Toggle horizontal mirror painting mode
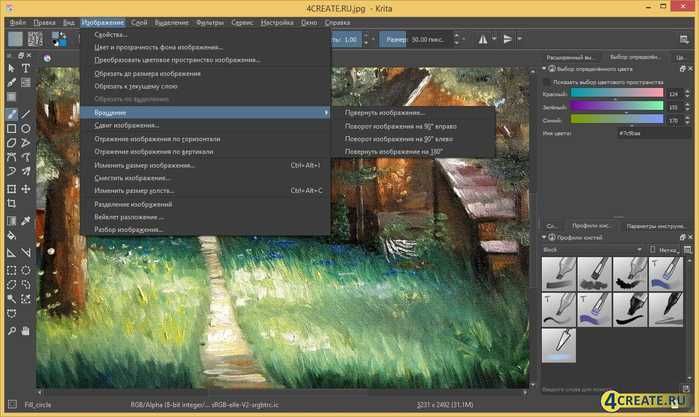The height and width of the screenshot is (417, 699). click(483, 40)
